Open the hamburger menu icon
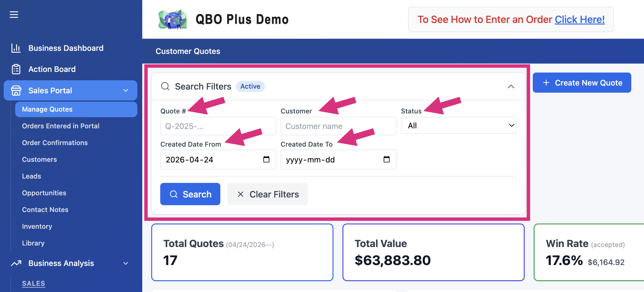Screen dimensions: 644x292 [14, 15]
